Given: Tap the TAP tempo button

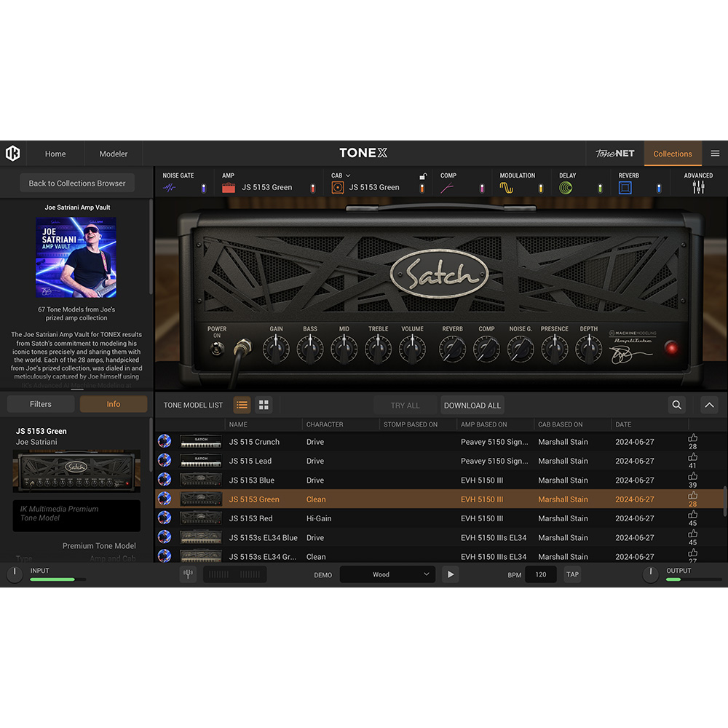Looking at the screenshot, I should coord(572,574).
